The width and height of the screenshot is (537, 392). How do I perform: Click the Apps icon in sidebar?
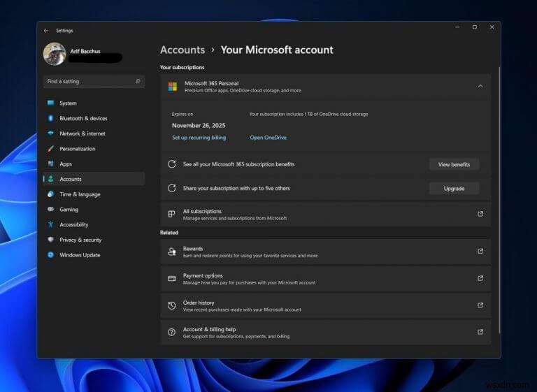[x=50, y=164]
